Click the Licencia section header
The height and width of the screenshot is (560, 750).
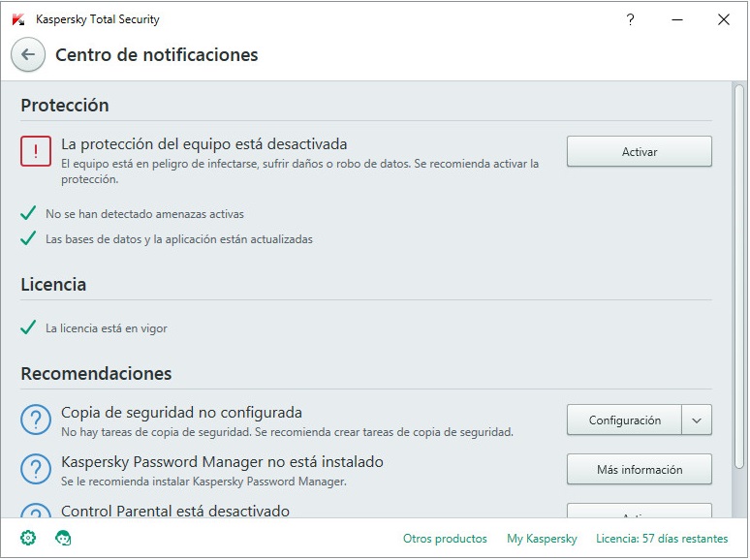(x=53, y=285)
